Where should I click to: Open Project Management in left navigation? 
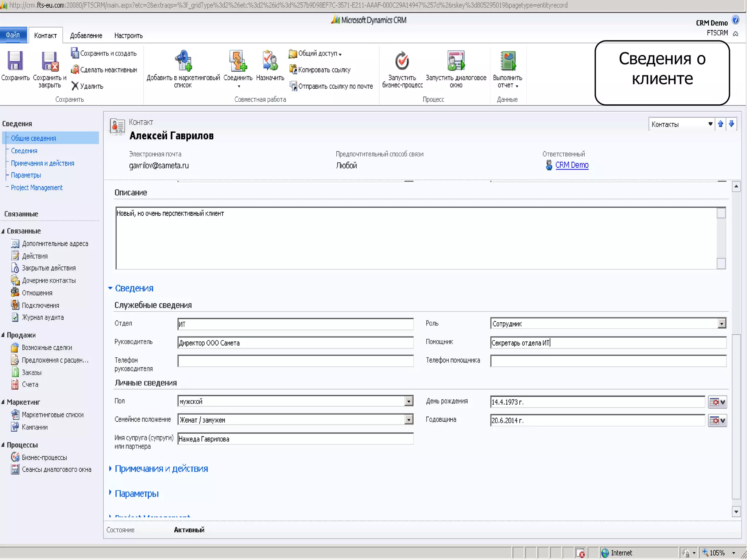click(36, 188)
